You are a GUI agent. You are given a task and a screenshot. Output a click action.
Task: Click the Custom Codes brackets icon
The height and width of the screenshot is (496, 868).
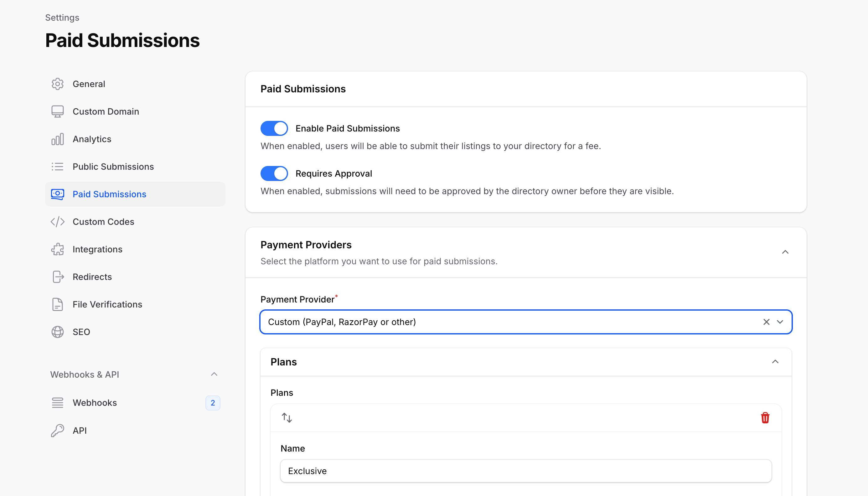58,222
